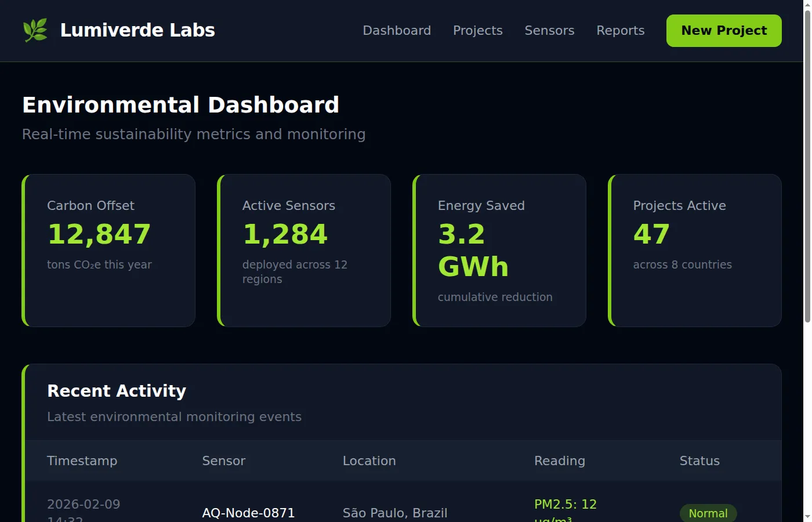Screen dimensions: 812x522
Task: Click the Status column header
Action: pyautogui.click(x=699, y=461)
